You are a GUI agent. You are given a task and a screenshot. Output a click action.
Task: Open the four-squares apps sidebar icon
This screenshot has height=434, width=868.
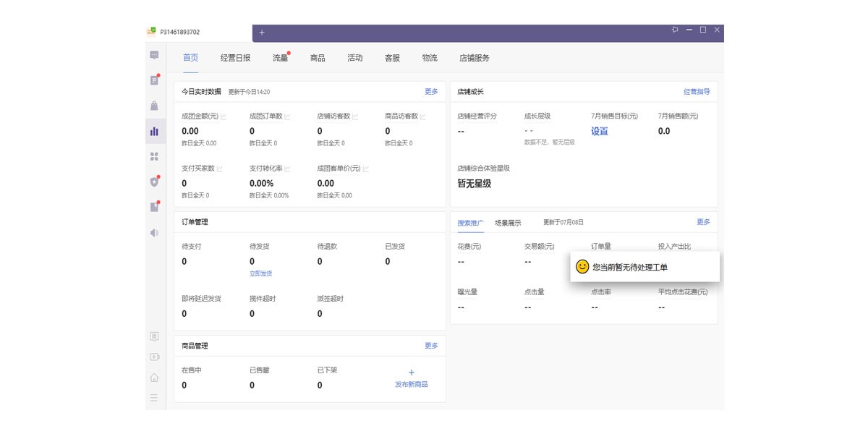pos(154,156)
